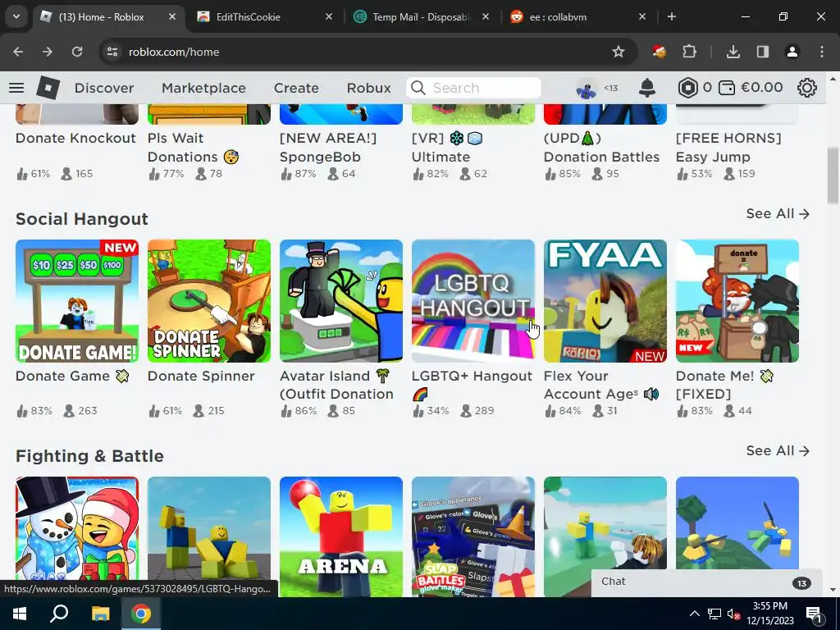Open the Create menu item
The width and height of the screenshot is (840, 630).
coord(296,88)
